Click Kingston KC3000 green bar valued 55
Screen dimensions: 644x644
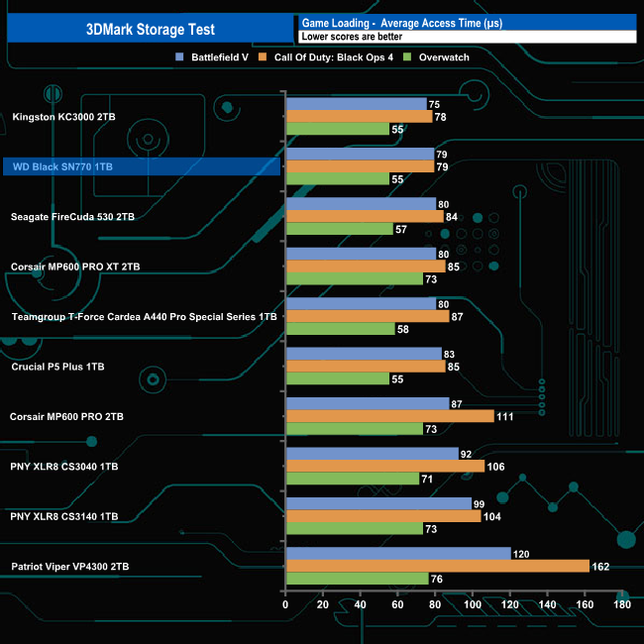coord(338,129)
